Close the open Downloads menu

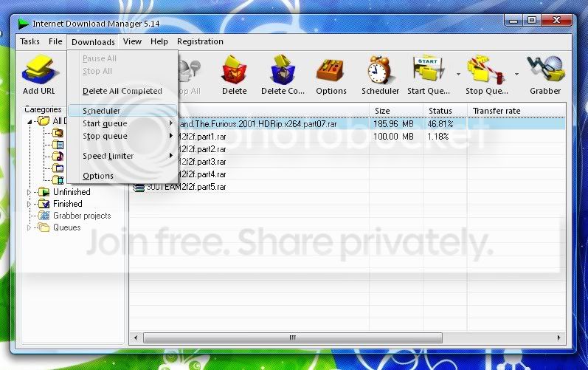(x=93, y=41)
